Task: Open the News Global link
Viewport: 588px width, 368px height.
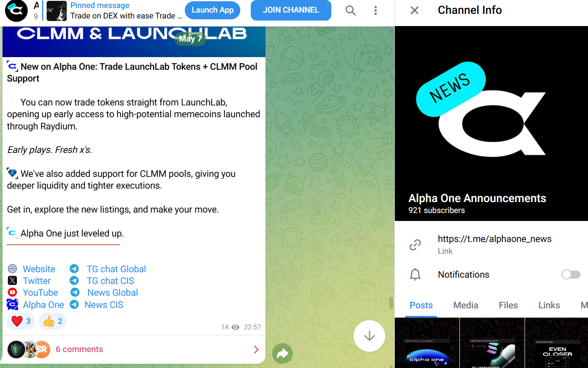Action: pyautogui.click(x=113, y=292)
